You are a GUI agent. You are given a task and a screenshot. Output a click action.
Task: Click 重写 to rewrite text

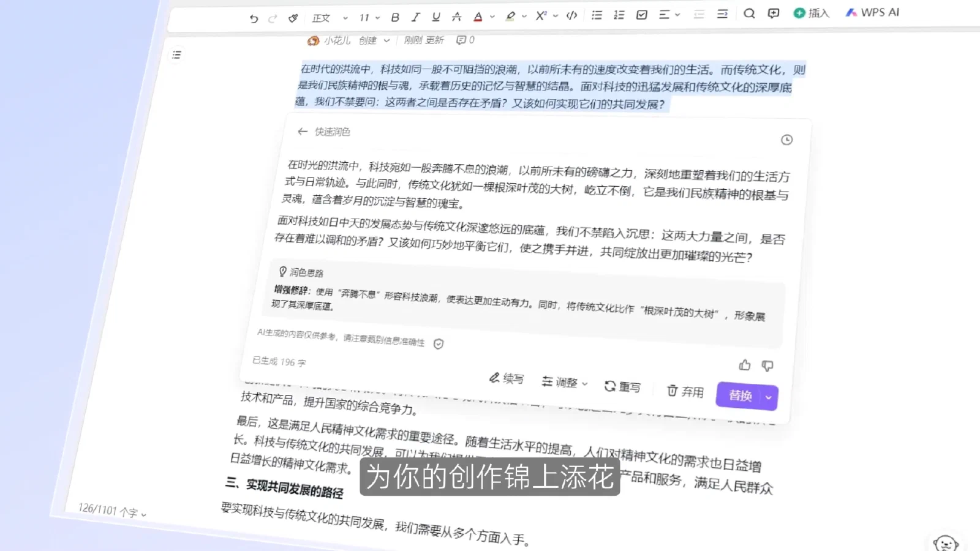[x=622, y=386]
